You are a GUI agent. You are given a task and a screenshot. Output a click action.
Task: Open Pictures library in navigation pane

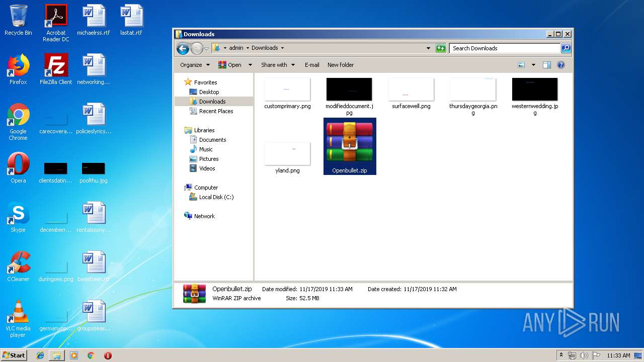click(204, 159)
